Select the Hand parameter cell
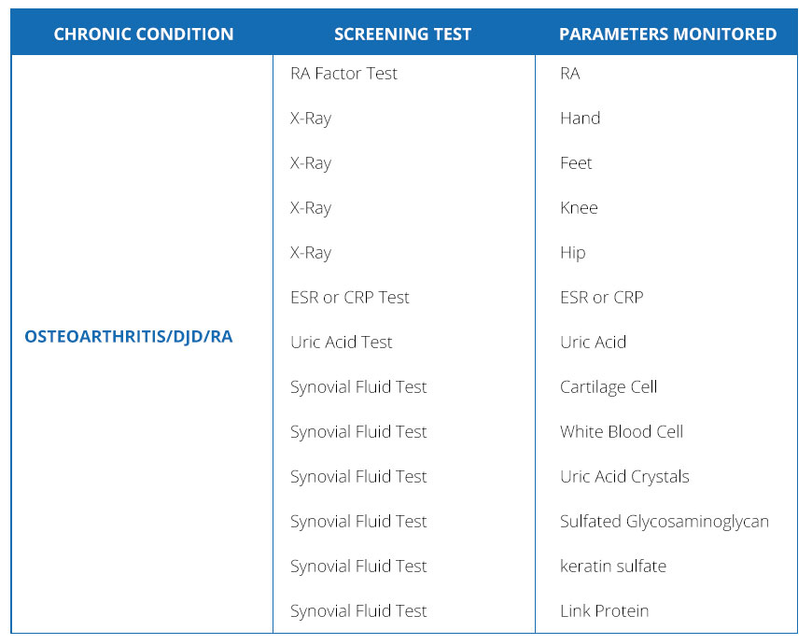 (x=580, y=119)
